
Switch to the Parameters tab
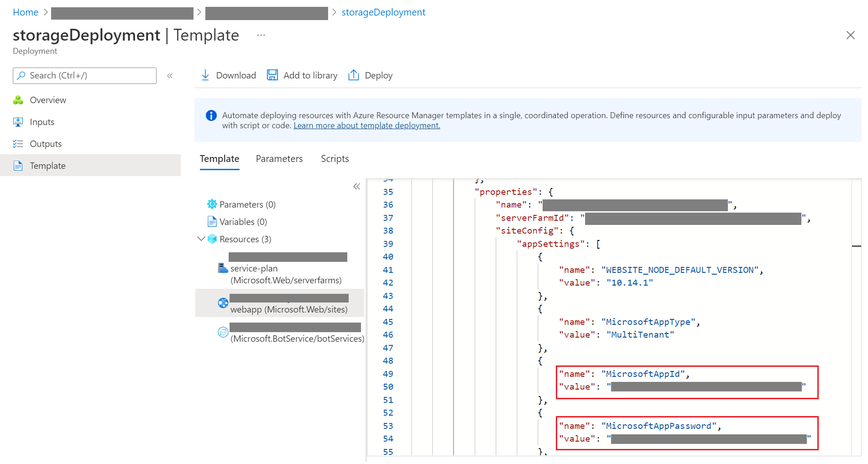279,159
